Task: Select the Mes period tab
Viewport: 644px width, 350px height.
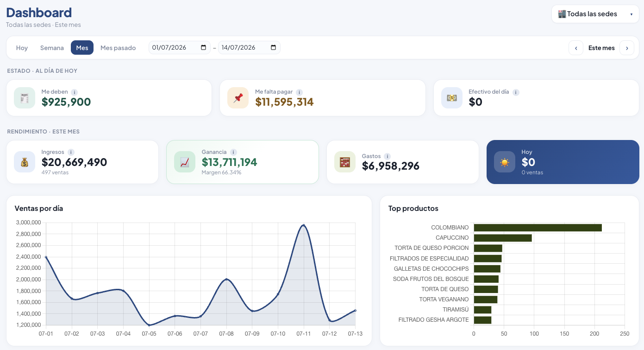Action: (x=82, y=48)
